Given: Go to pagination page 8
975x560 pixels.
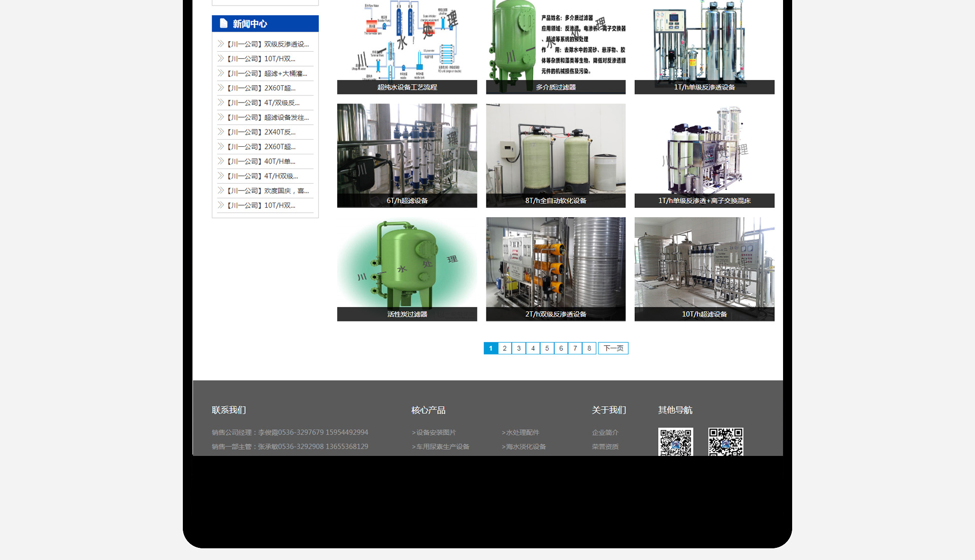Looking at the screenshot, I should pyautogui.click(x=589, y=348).
